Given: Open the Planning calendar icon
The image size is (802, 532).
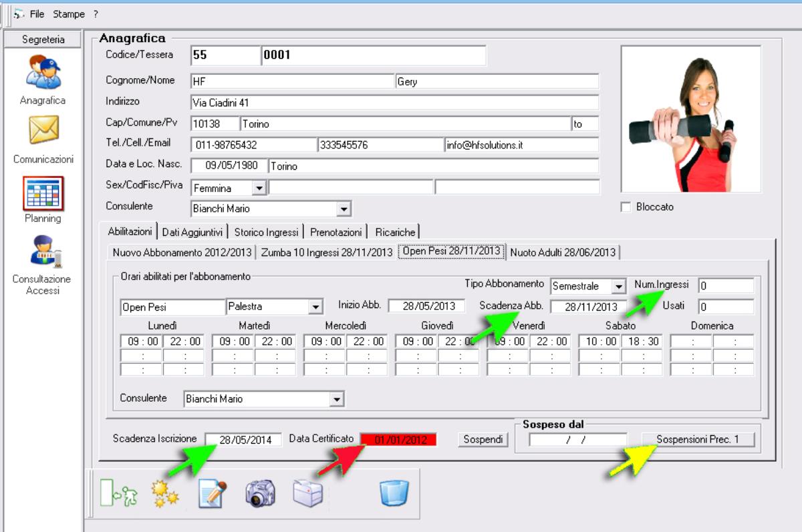Looking at the screenshot, I should [x=43, y=193].
